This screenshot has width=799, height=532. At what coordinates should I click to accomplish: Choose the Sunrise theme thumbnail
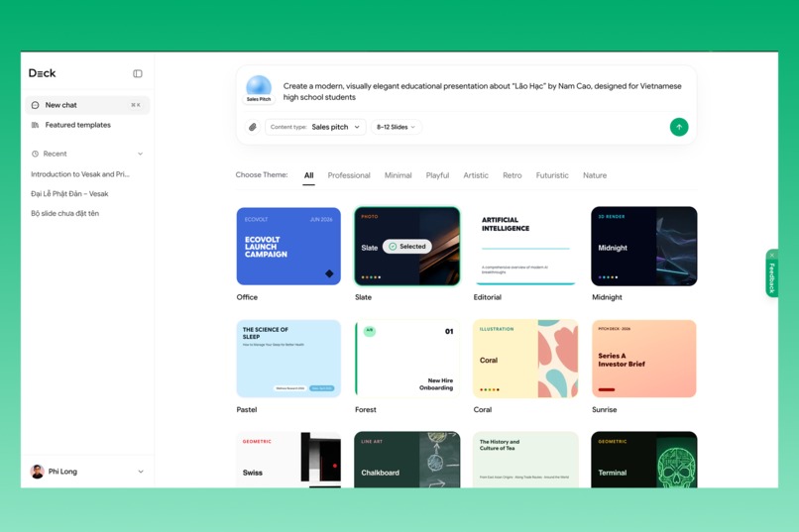pyautogui.click(x=644, y=359)
